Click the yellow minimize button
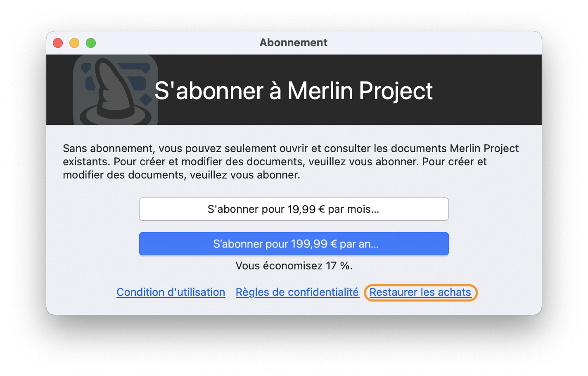This screenshot has height=376, width=588. 74,43
